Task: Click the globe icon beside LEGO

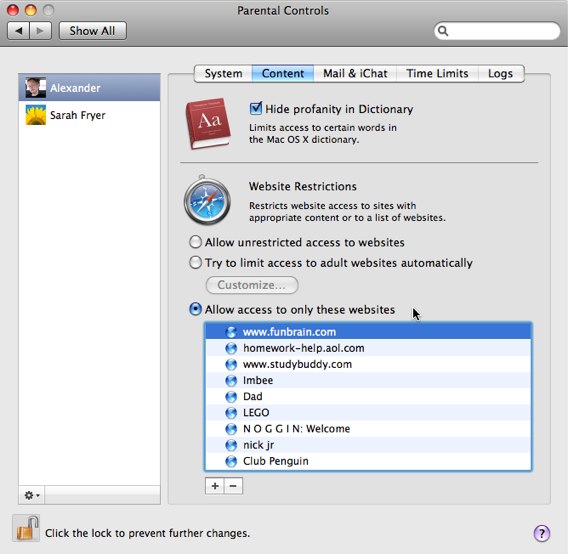Action: click(231, 413)
